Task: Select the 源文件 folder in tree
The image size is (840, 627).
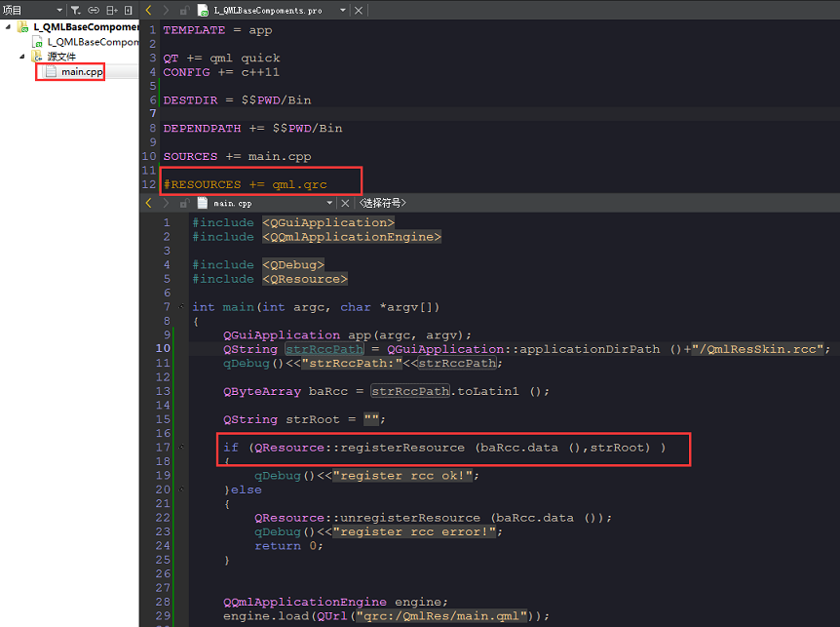Action: pos(61,57)
